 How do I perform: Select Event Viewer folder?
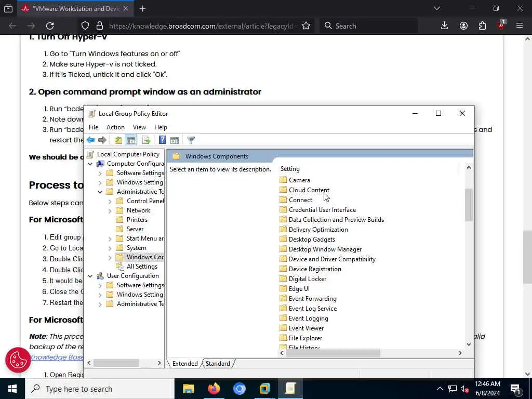(x=306, y=328)
